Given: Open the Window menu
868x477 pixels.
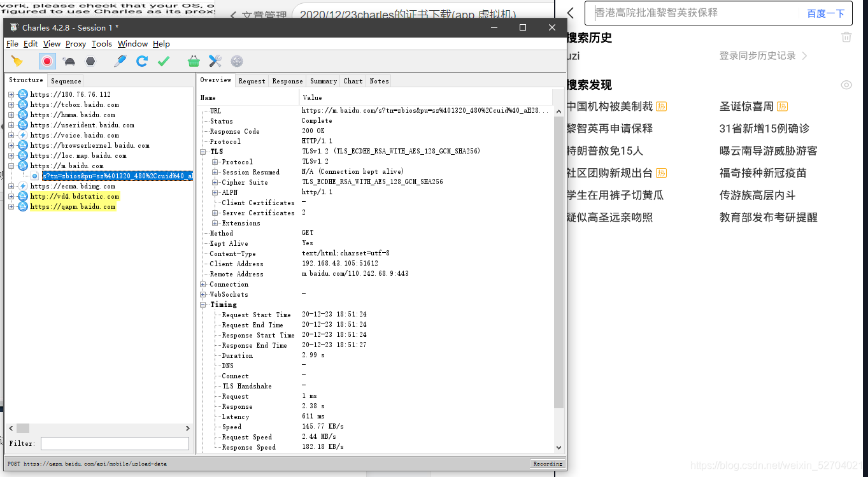Looking at the screenshot, I should click(132, 43).
